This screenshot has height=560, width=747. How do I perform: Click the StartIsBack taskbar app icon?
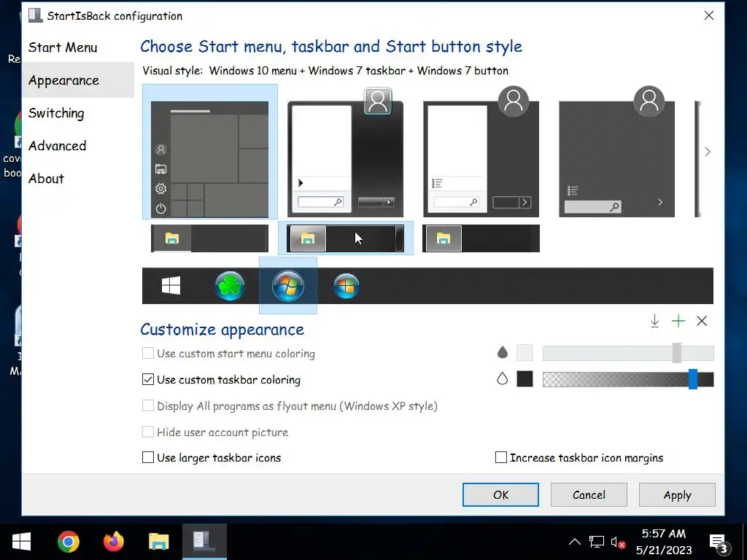point(204,542)
